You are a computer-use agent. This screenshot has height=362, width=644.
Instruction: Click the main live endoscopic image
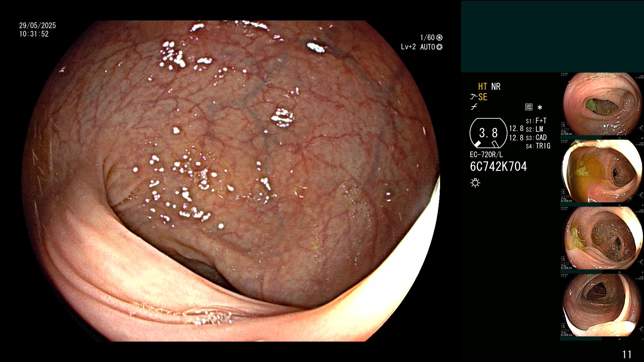point(231,181)
